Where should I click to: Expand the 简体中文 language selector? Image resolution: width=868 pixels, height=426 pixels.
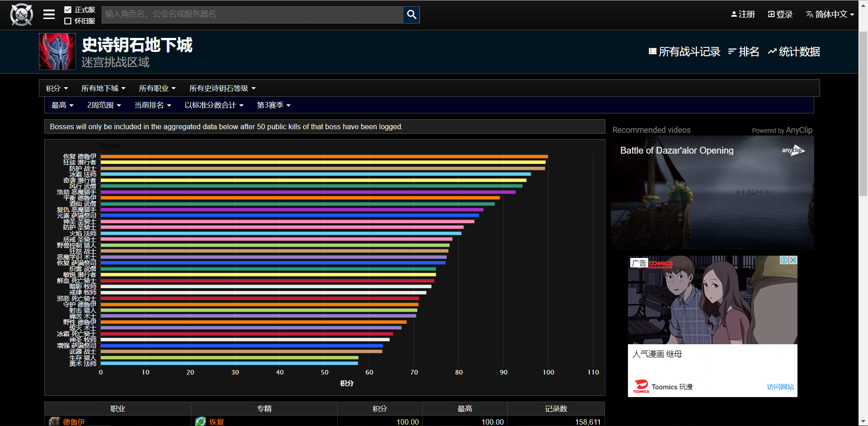click(830, 14)
